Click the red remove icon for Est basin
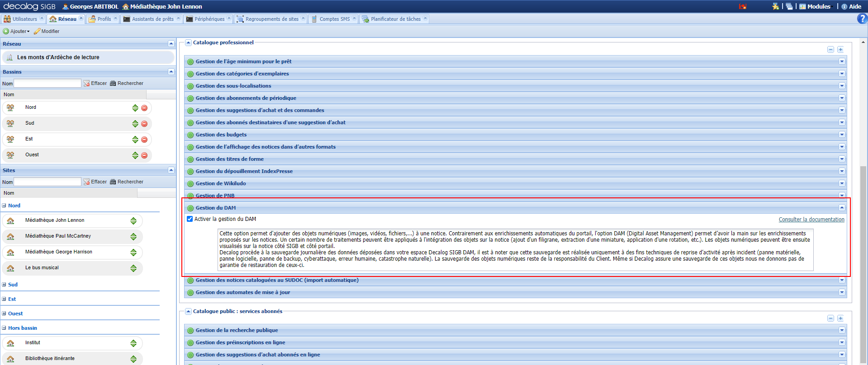868x365 pixels. pos(144,140)
